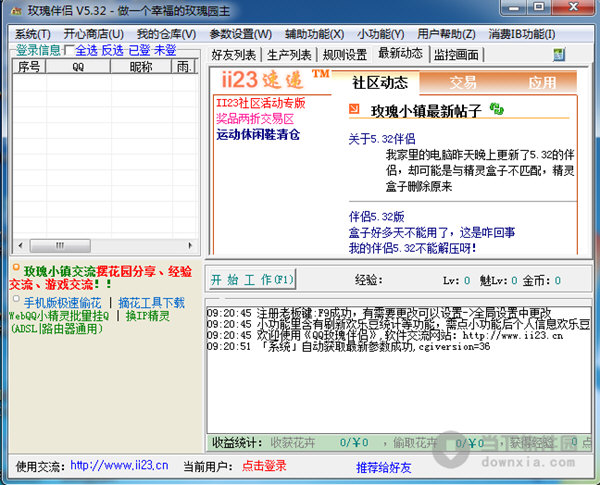Click the green icon right of the tabs
This screenshot has width=600, height=485.
click(559, 54)
